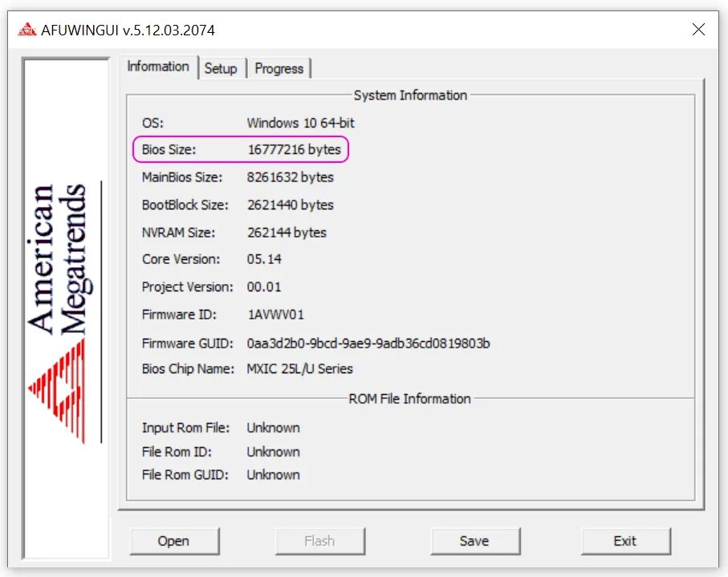Click NVRAM Size value 262144 bytes
Image resolution: width=728 pixels, height=577 pixels.
(287, 233)
